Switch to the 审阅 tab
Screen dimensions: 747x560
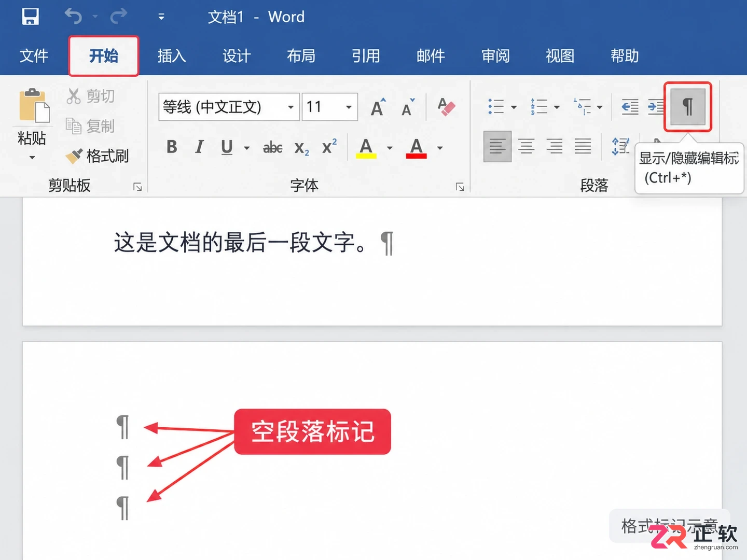click(495, 55)
